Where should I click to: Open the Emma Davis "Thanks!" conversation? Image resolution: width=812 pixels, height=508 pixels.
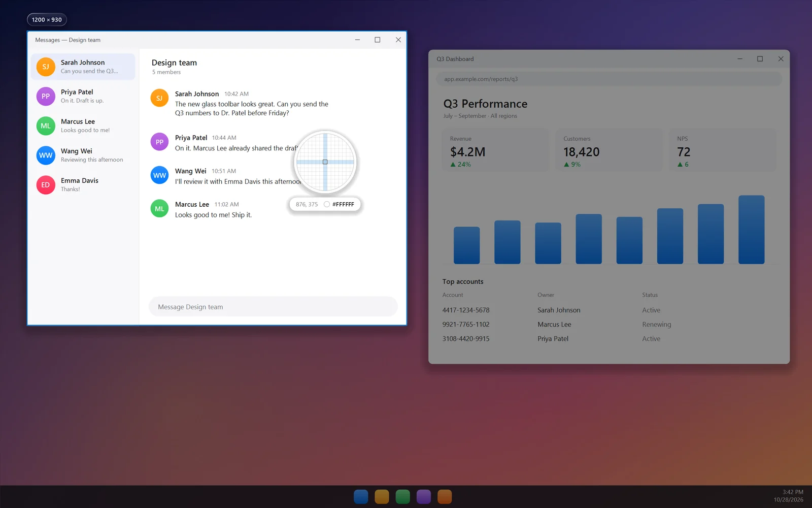pos(83,184)
